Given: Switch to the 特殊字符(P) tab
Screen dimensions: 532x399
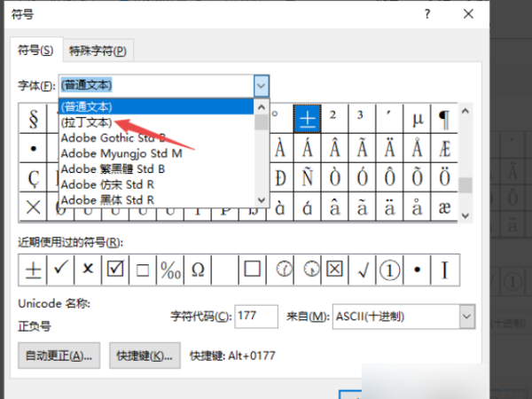Looking at the screenshot, I should coord(98,51).
